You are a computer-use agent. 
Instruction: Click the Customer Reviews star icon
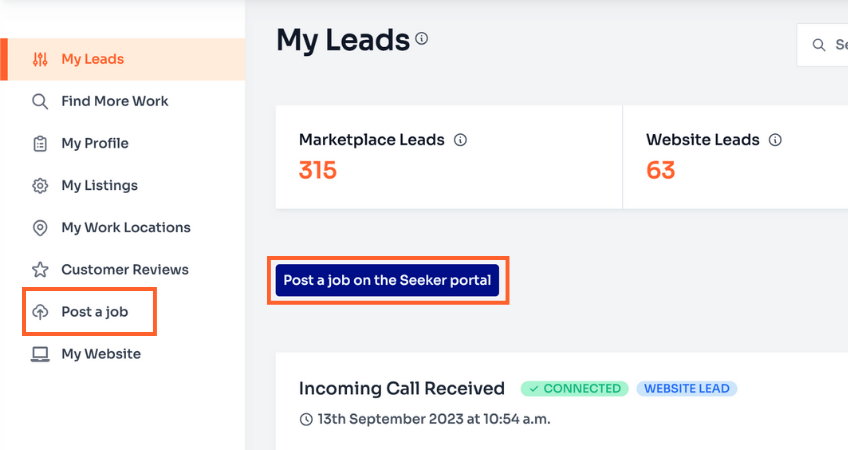click(x=40, y=270)
